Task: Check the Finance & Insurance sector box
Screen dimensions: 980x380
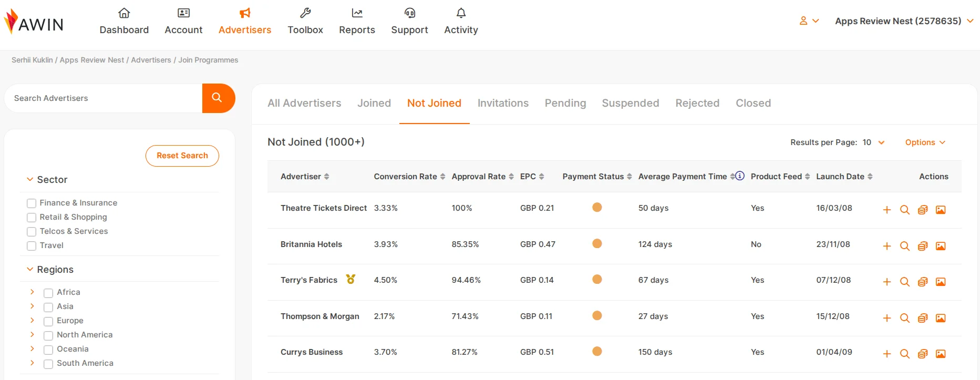Action: [32, 203]
